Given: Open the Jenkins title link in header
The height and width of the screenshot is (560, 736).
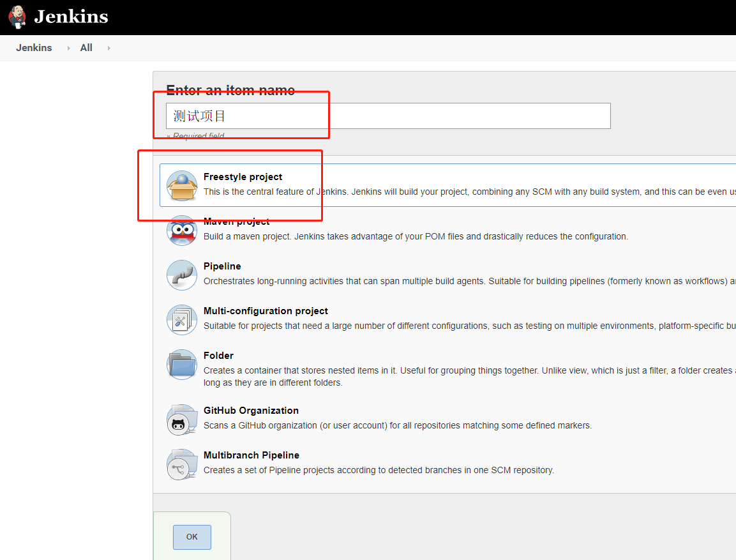Looking at the screenshot, I should point(71,17).
